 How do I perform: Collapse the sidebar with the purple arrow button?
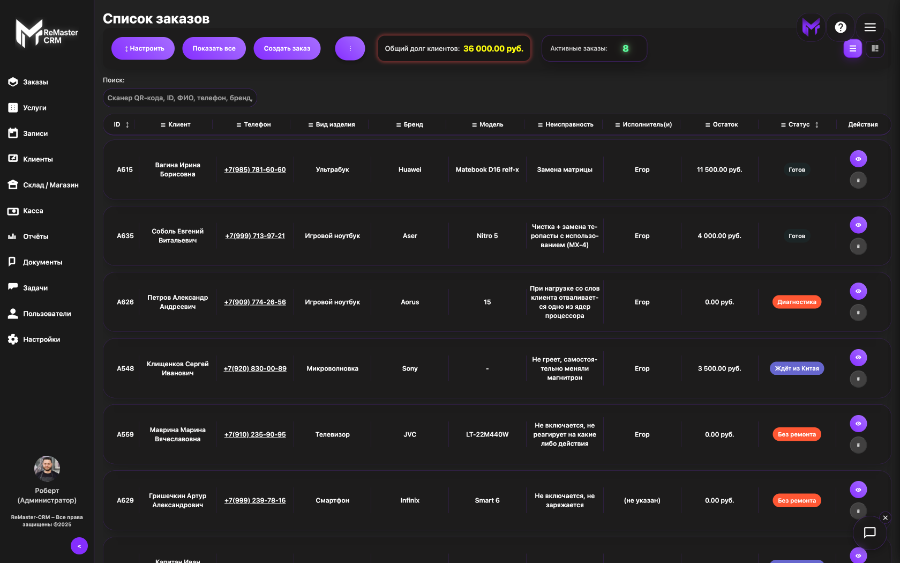[x=79, y=545]
